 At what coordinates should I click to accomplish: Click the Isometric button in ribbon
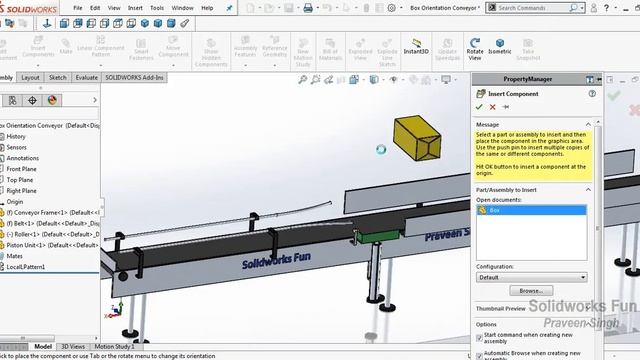click(500, 46)
